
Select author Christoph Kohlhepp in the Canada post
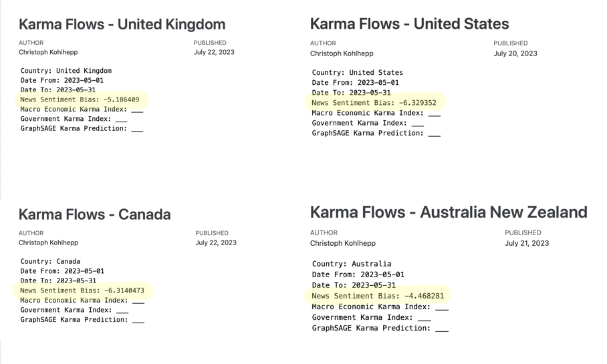click(48, 243)
